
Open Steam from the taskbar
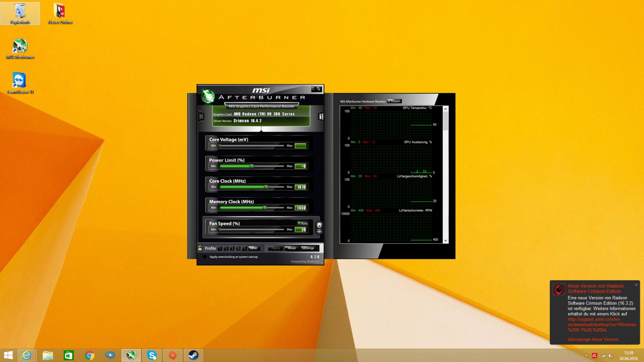193,355
